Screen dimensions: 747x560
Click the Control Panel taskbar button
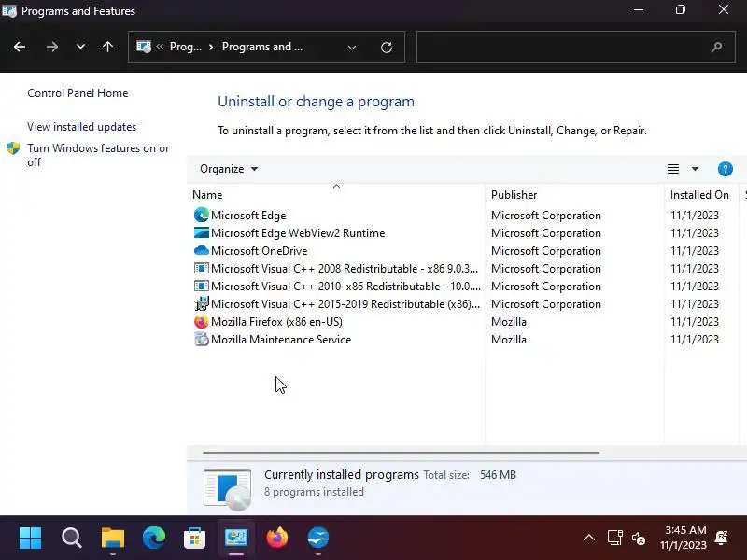pos(236,539)
